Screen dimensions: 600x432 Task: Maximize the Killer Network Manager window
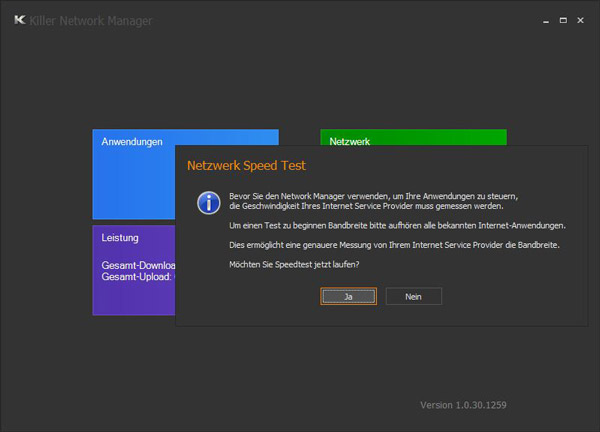(563, 20)
